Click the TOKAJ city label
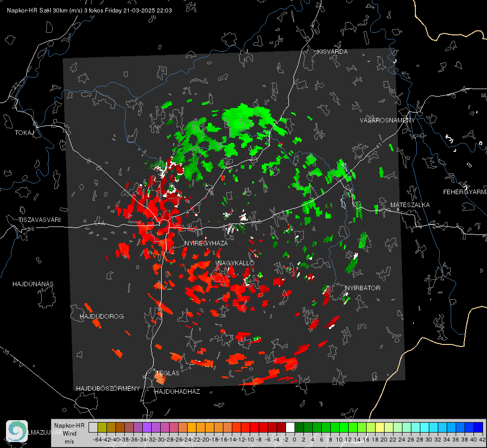Image resolution: width=487 pixels, height=448 pixels. [24, 133]
